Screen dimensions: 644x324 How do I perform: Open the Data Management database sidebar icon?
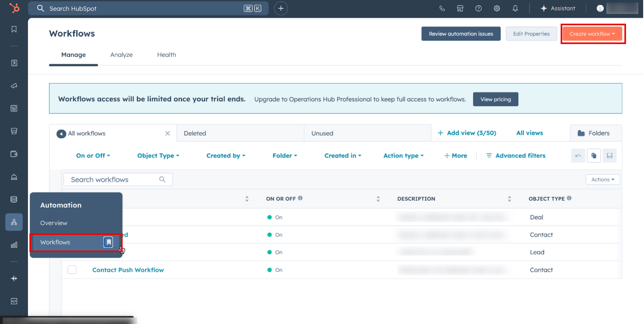coord(14,200)
